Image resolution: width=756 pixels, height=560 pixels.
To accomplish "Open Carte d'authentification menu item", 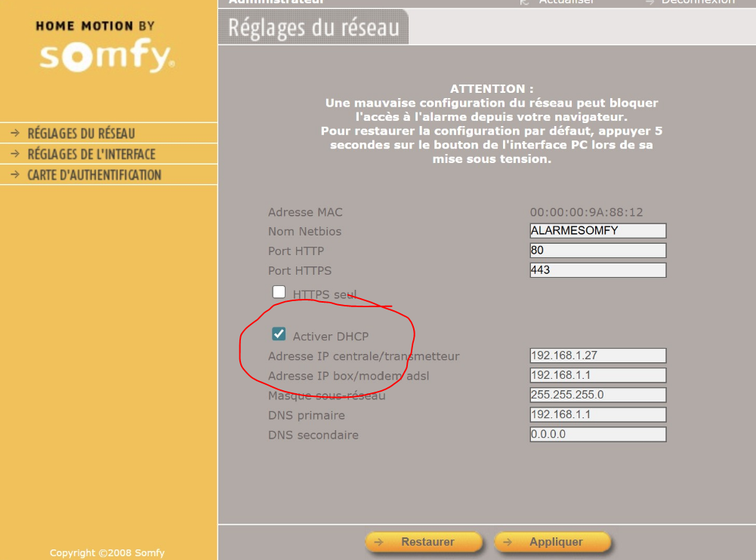I will (94, 175).
